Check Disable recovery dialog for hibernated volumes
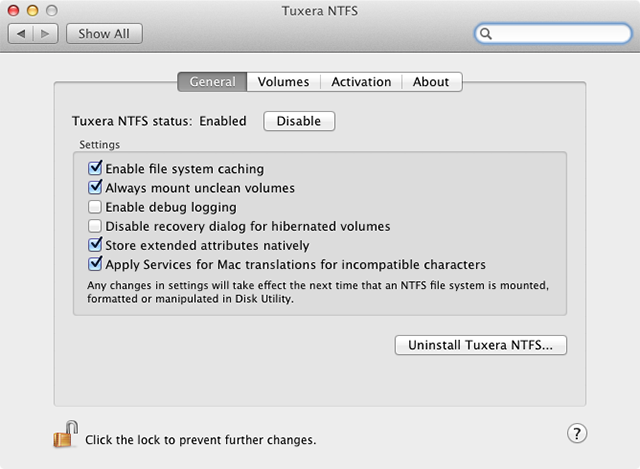This screenshot has height=469, width=640. point(95,226)
